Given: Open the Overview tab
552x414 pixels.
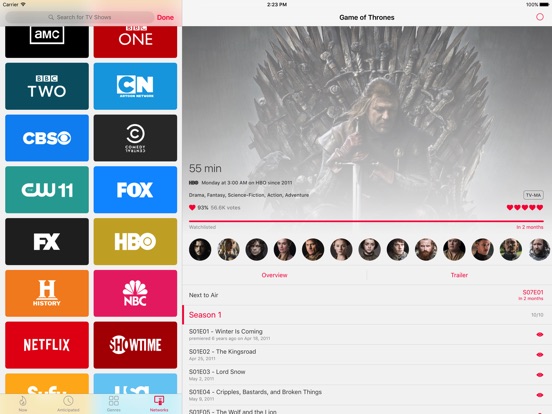Looking at the screenshot, I should point(275,275).
